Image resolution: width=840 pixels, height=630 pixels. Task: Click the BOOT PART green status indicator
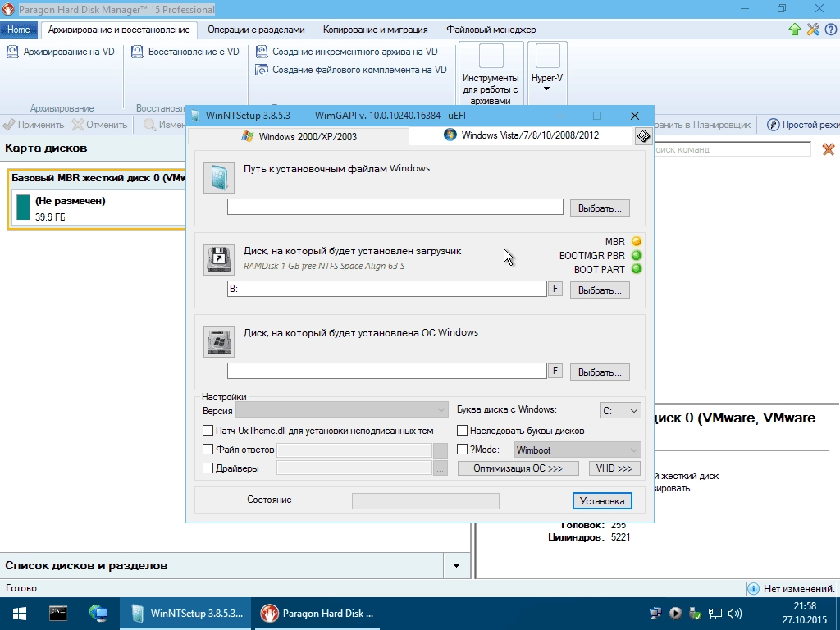(637, 269)
